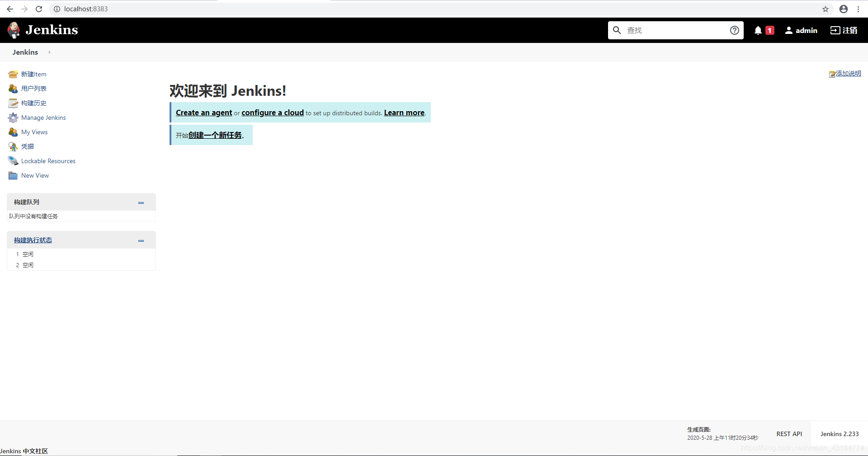Select executor 2 空闲 row
This screenshot has height=456, width=868.
pyautogui.click(x=81, y=265)
